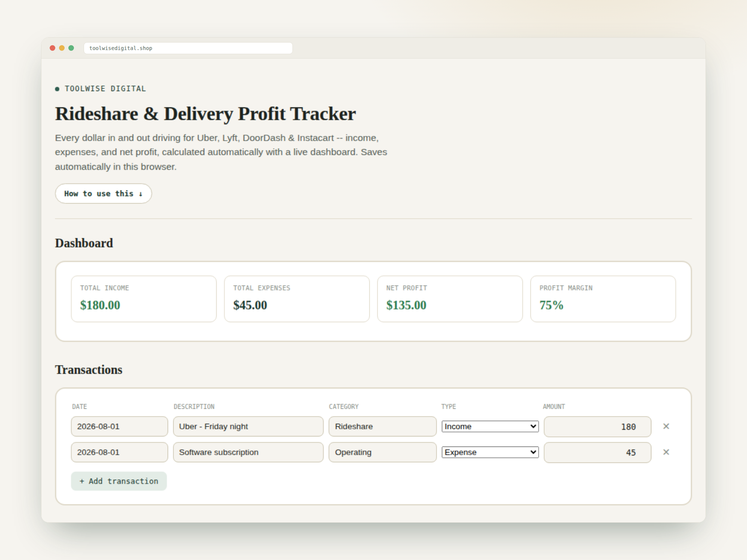747x560 pixels.
Task: Click the TOTAL INCOME card label
Action: coord(105,288)
